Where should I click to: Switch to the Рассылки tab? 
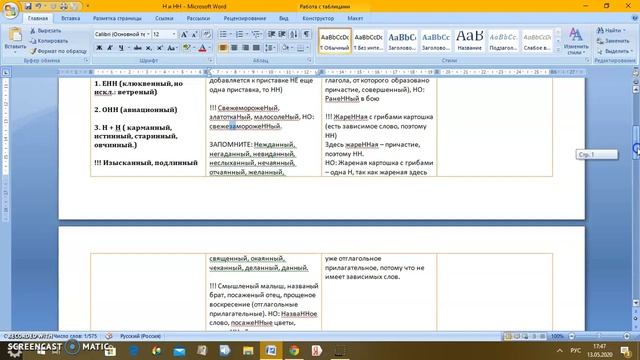pyautogui.click(x=198, y=18)
